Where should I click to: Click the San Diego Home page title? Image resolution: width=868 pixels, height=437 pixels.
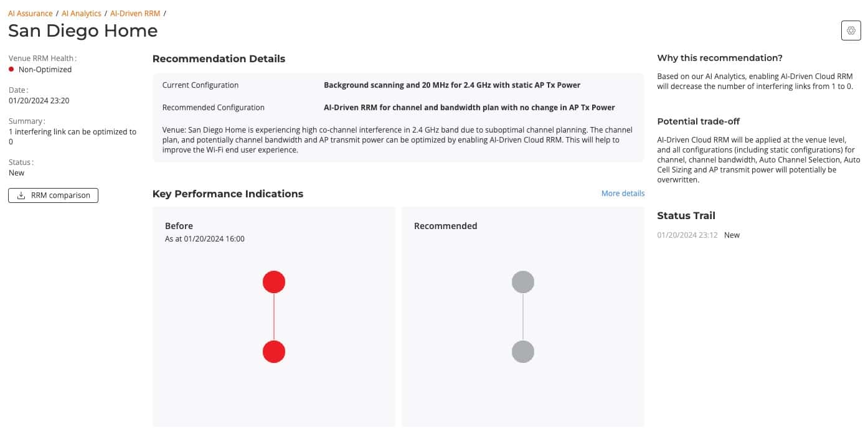83,31
